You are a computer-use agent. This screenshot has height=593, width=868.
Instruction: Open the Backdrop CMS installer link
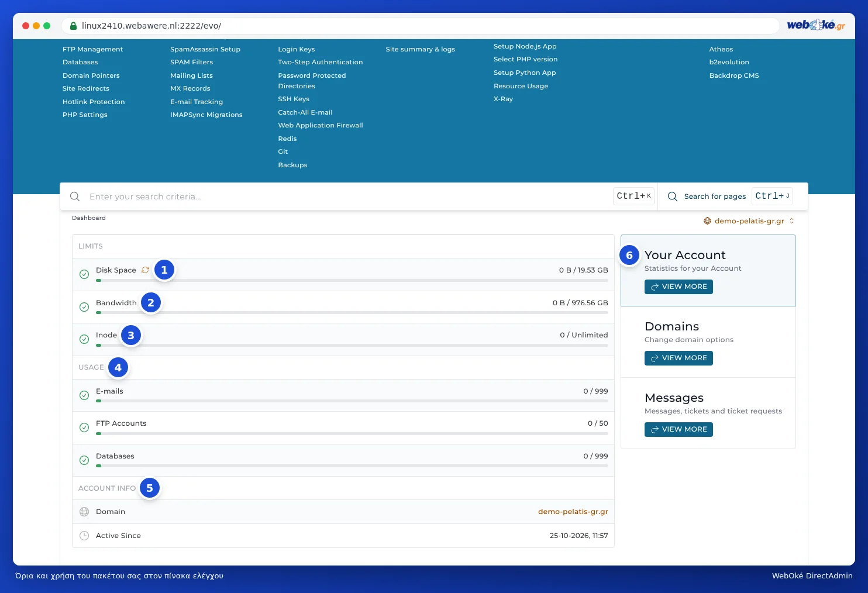coord(734,75)
